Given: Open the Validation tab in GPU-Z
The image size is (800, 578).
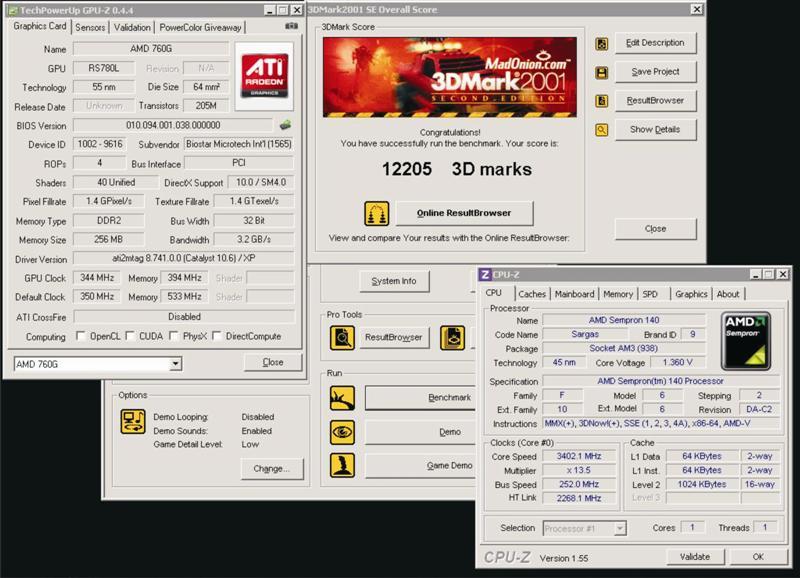Looking at the screenshot, I should click(x=132, y=28).
